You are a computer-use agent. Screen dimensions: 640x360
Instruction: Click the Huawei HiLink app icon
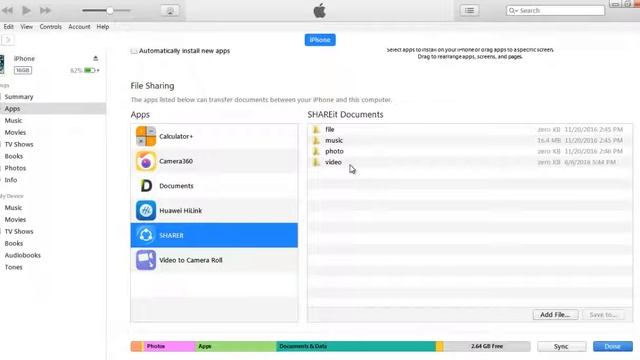(146, 211)
